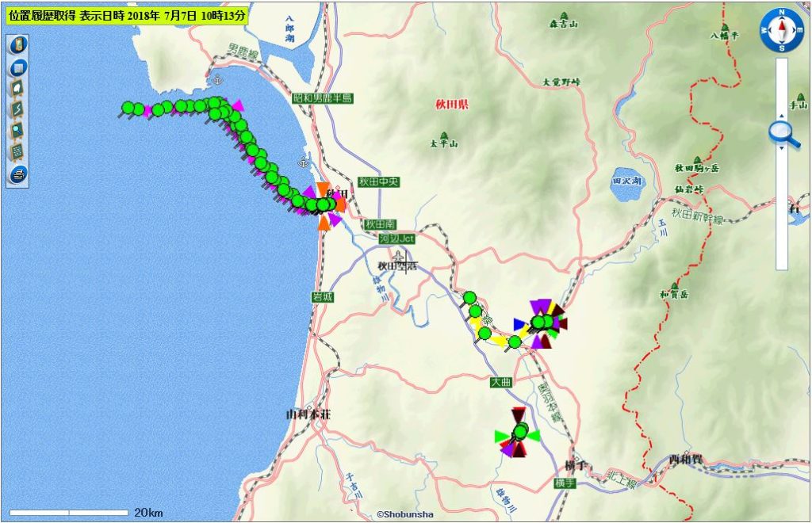Image resolution: width=812 pixels, height=523 pixels.
Task: Pan south using the compass S
Action: pyautogui.click(x=781, y=48)
